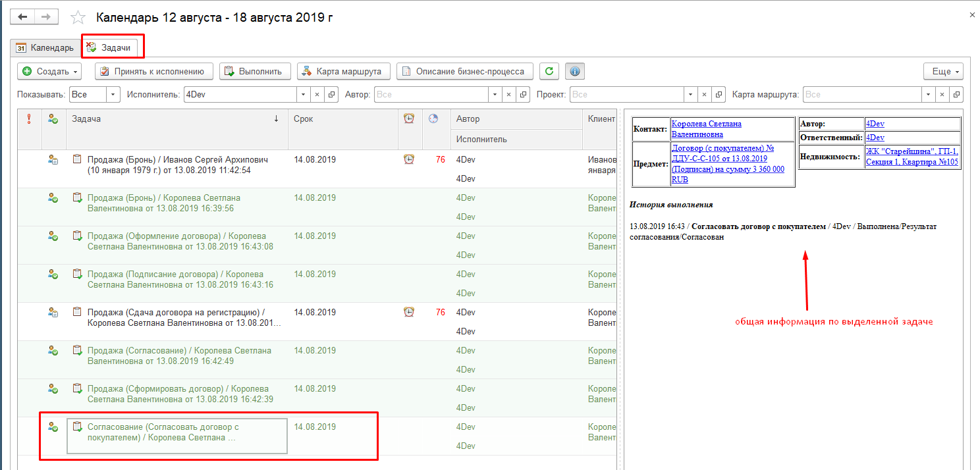Clear the Исполнитель field with the x button
Image resolution: width=980 pixels, height=470 pixels.
point(317,95)
